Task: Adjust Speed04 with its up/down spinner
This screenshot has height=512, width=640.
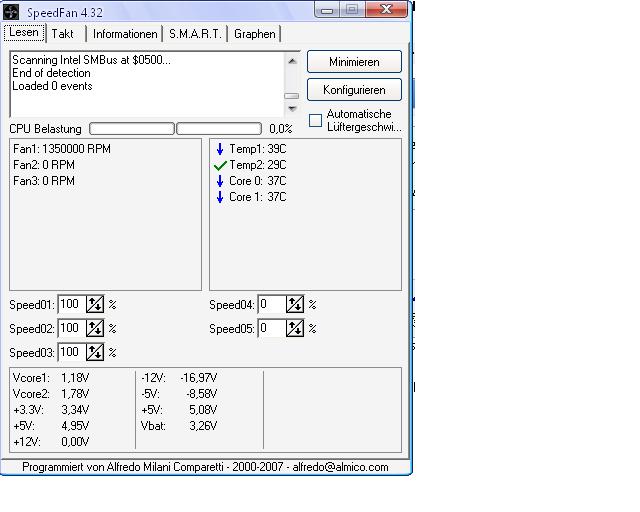Action: point(295,305)
